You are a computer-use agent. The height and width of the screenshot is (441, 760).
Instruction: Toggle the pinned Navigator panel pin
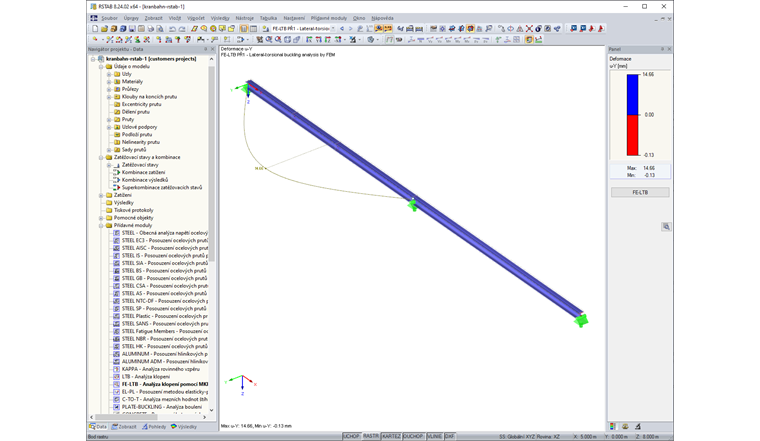[x=206, y=49]
